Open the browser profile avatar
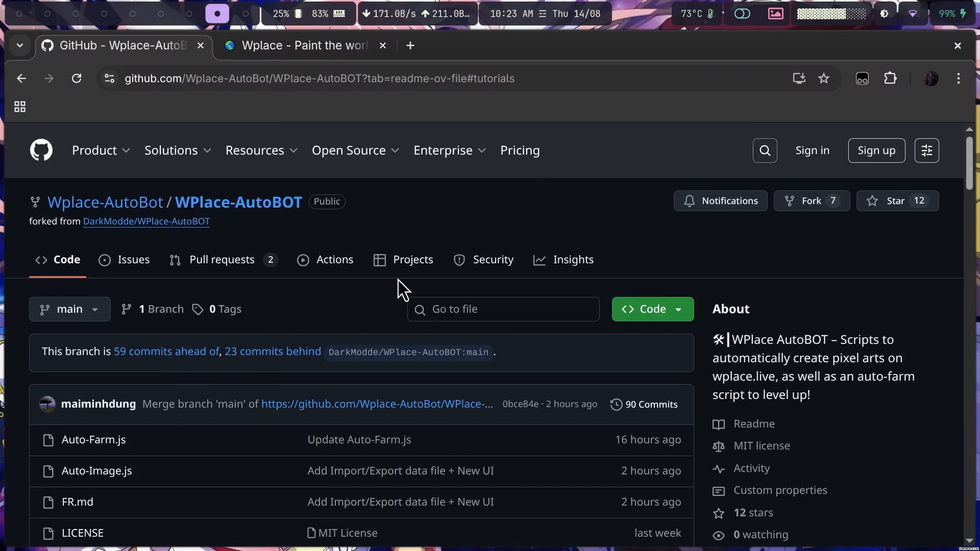 931,78
